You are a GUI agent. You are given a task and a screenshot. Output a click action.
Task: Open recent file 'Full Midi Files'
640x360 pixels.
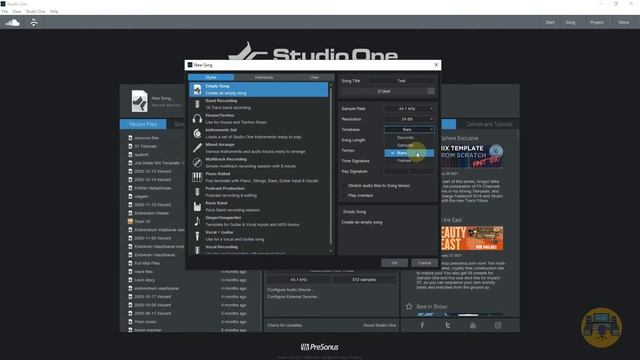click(147, 263)
